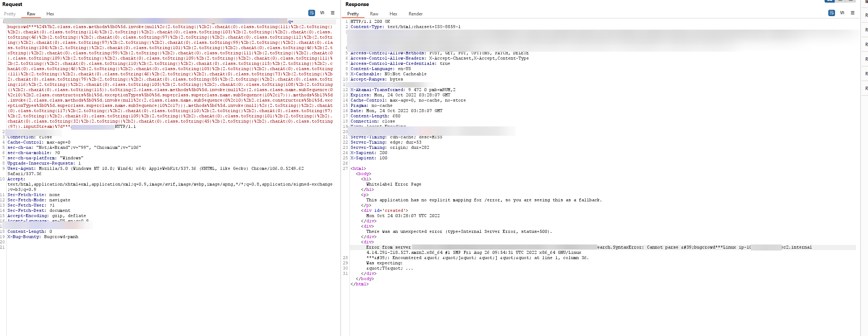This screenshot has height=336, width=868.
Task: Click the kernel version '4.14.291-218.527.amzn2.x86_64' line
Action: 474,253
